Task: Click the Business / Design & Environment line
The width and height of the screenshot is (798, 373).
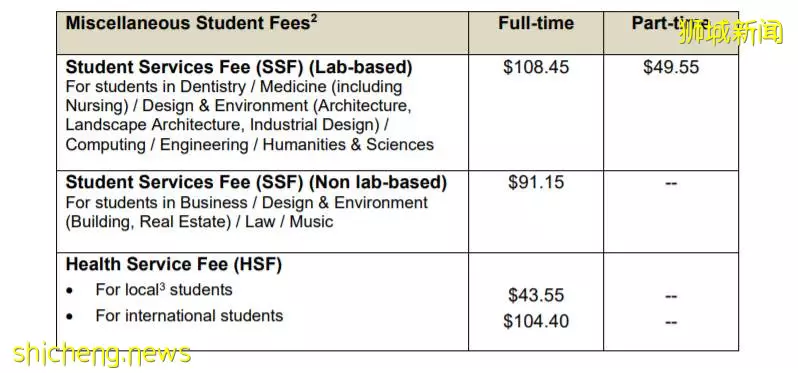Action: (246, 203)
